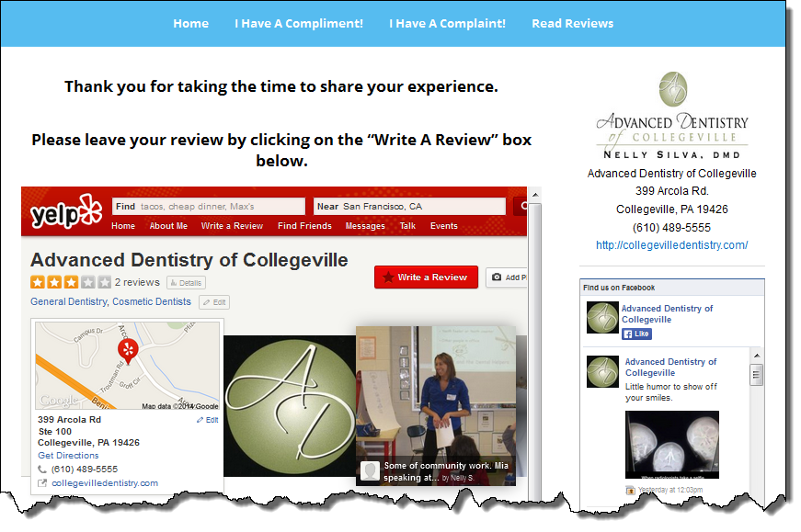Open Yelp About Me tab
The image size is (801, 532).
pos(168,226)
